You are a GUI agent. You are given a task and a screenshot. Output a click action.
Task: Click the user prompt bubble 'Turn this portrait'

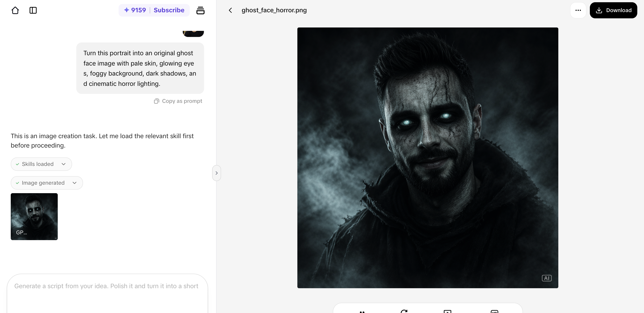coord(140,68)
